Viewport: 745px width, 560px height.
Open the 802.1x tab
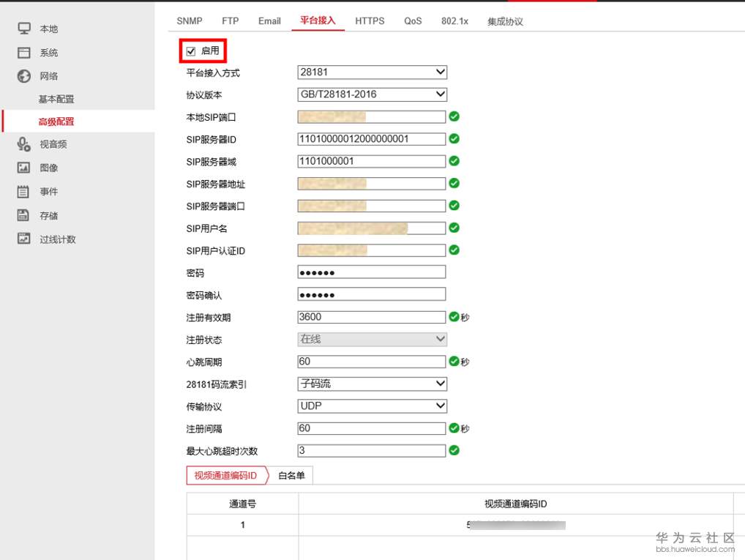point(454,21)
